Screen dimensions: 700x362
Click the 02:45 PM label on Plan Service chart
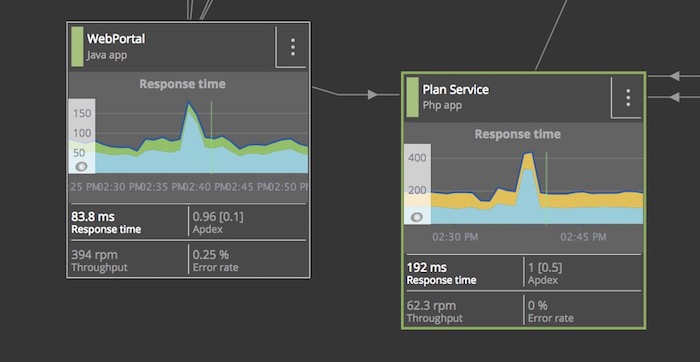click(583, 237)
